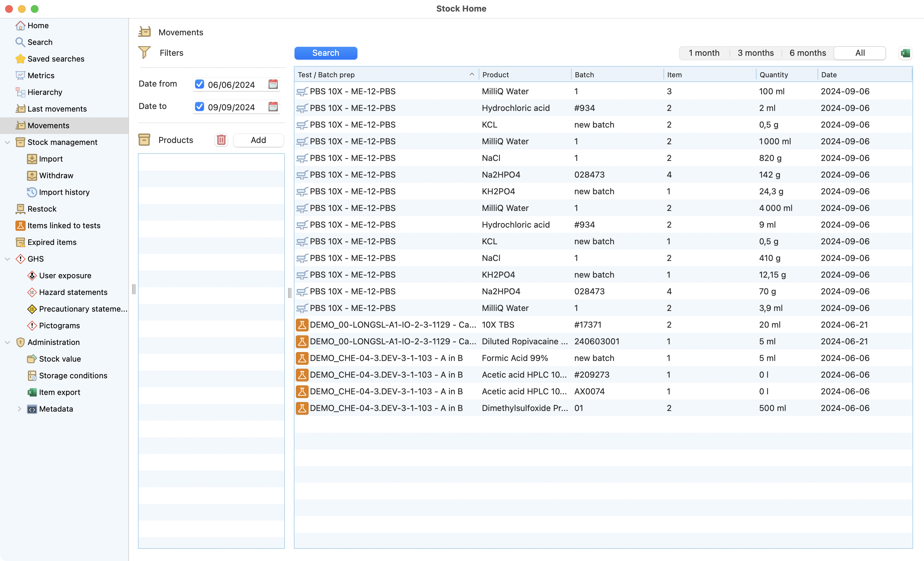924x561 pixels.
Task: Click the Excel export icon
Action: click(x=905, y=53)
